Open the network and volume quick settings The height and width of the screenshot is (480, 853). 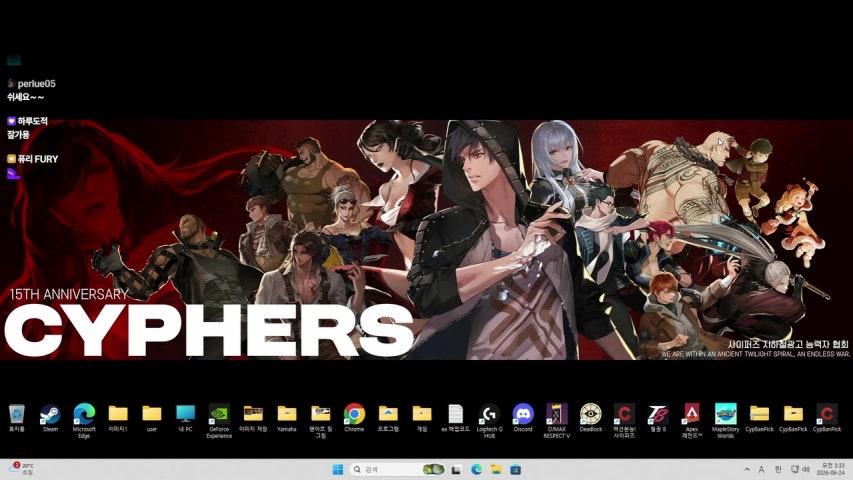800,469
